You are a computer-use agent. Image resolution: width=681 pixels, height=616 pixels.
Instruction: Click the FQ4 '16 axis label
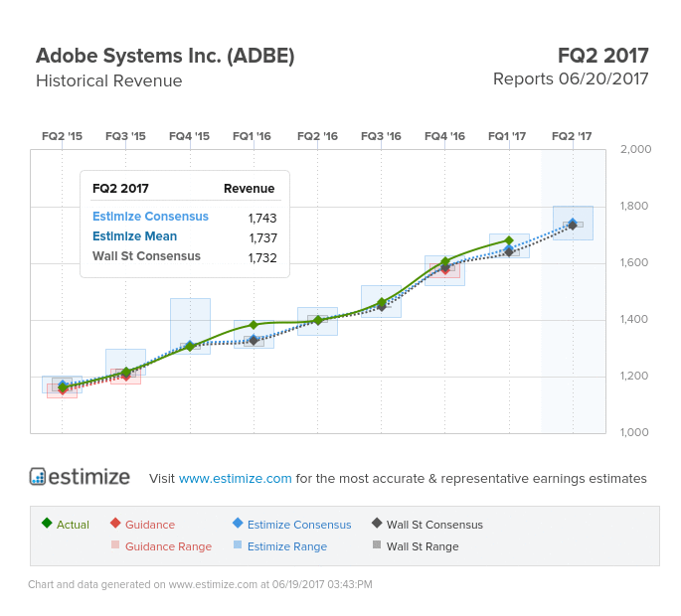(444, 136)
